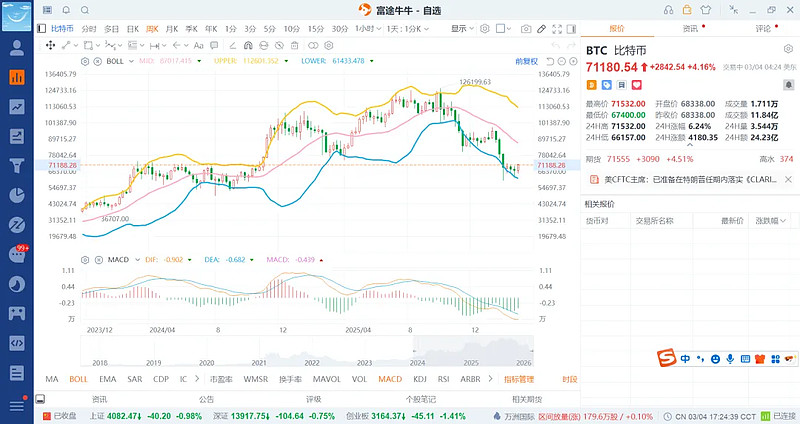800x424 pixels.
Task: Enter fullscreen chart mode
Action: pos(557,29)
